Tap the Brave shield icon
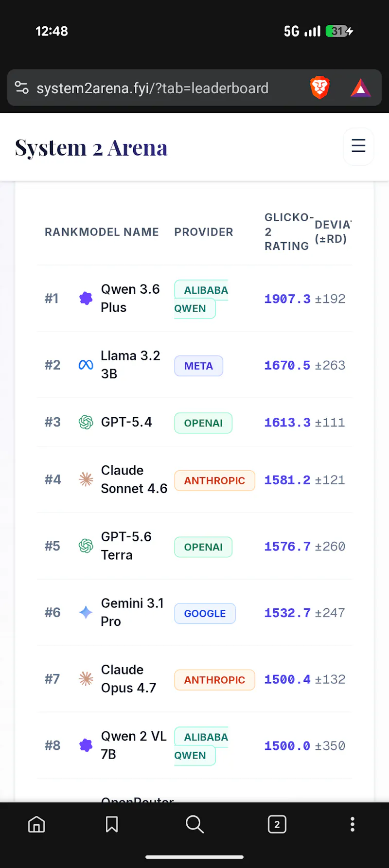This screenshot has height=868, width=389. (319, 88)
